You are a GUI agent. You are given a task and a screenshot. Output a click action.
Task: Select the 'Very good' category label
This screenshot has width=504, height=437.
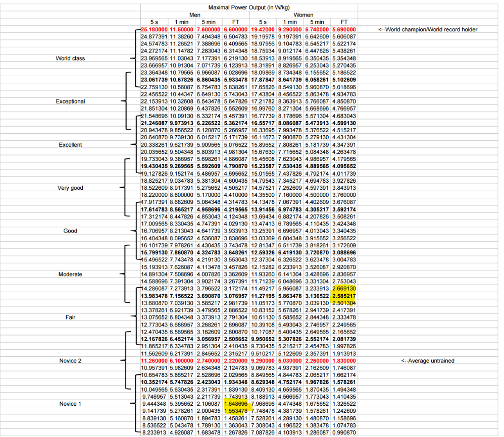70,188
